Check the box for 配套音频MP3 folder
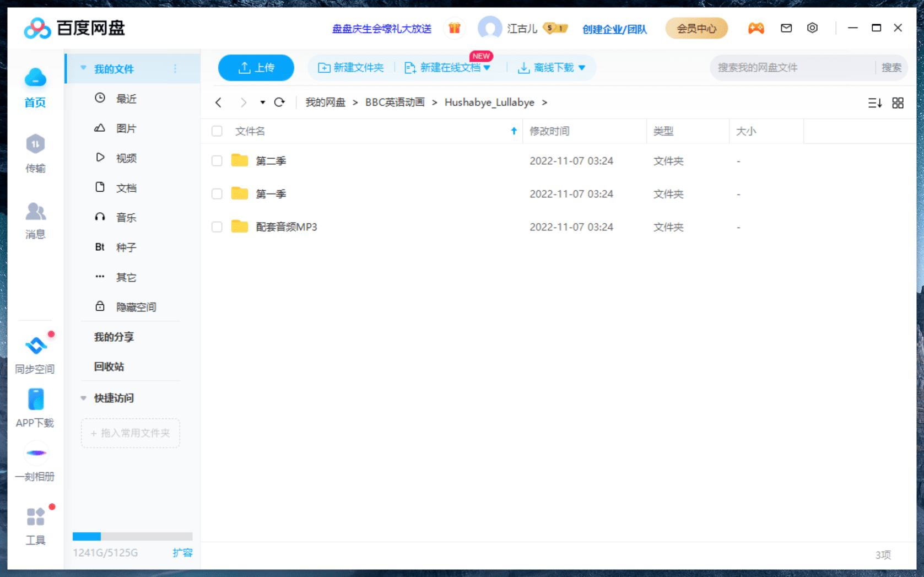The image size is (924, 577). [x=217, y=227]
